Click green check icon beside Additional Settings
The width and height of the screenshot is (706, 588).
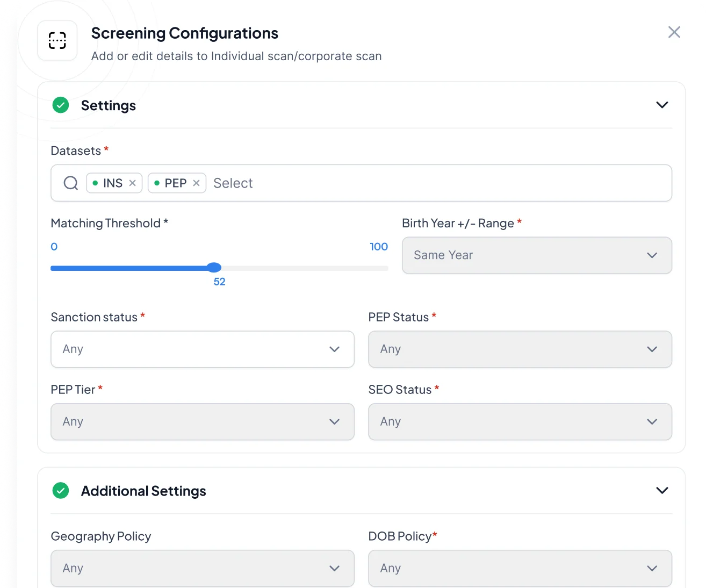[x=61, y=491]
